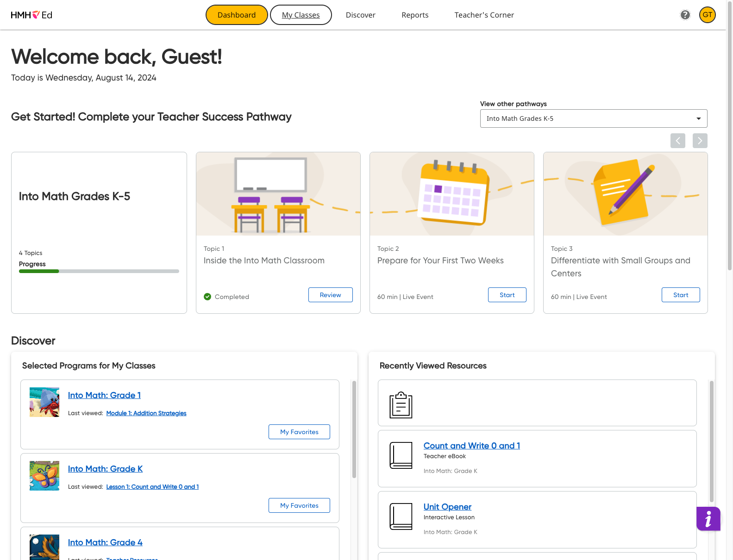Screen dimensions: 733x560
Task: Open clipboard icon resource card
Action: pos(401,405)
